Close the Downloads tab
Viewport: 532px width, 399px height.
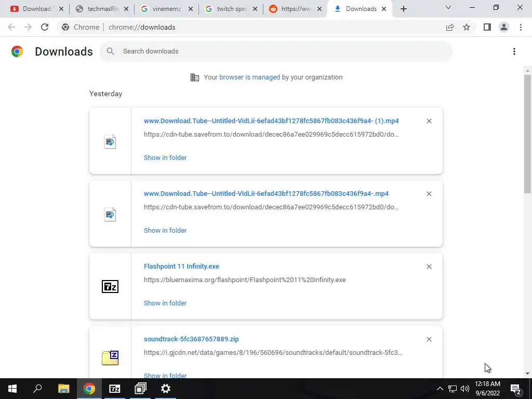tap(384, 9)
